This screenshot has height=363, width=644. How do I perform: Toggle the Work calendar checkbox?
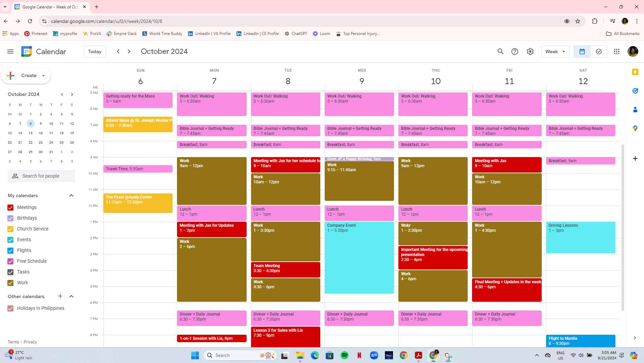[x=10, y=283]
